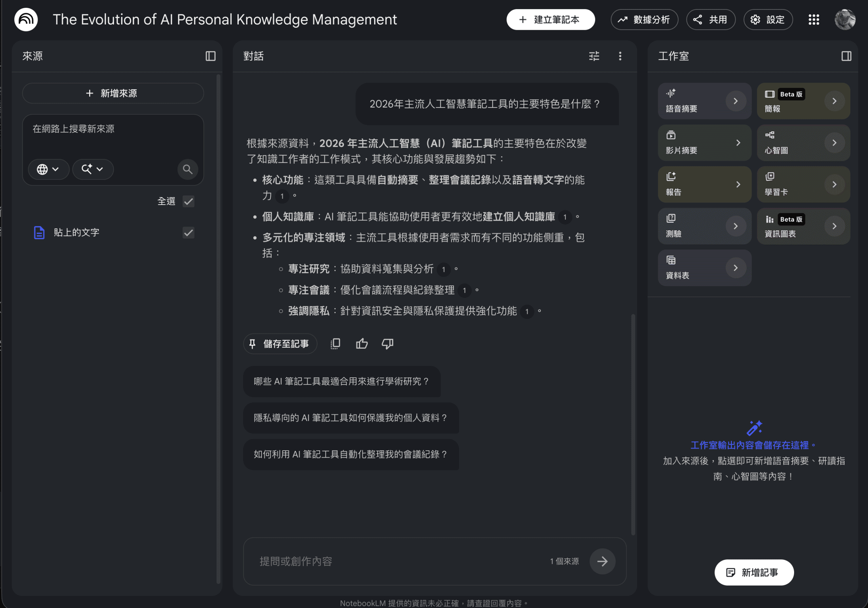The image size is (868, 608).
Task: Give the response a thumbs down
Action: [x=388, y=344]
